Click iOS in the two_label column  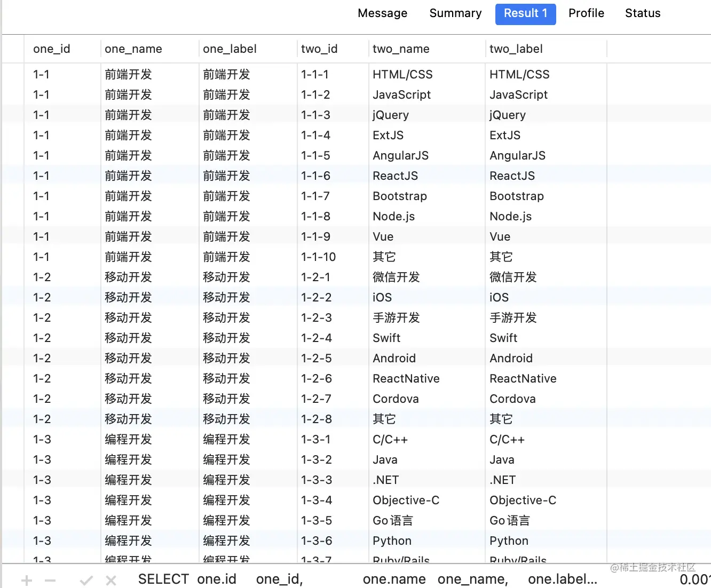tap(499, 298)
